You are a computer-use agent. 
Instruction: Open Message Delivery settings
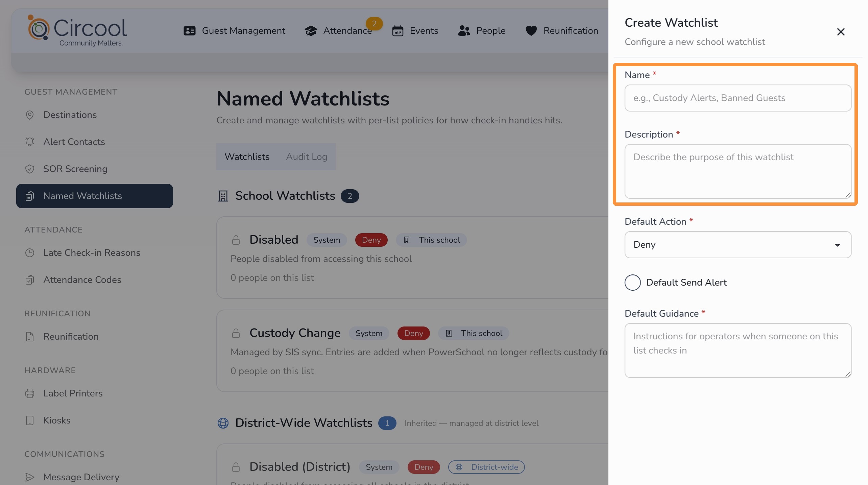[95, 477]
